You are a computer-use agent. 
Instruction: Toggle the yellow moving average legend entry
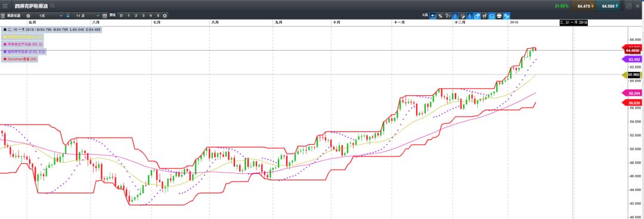click(23, 37)
